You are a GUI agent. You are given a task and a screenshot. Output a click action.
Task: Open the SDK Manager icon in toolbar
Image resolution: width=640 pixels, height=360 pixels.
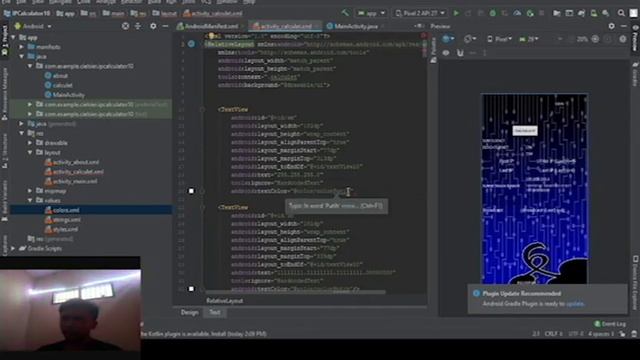(x=606, y=13)
